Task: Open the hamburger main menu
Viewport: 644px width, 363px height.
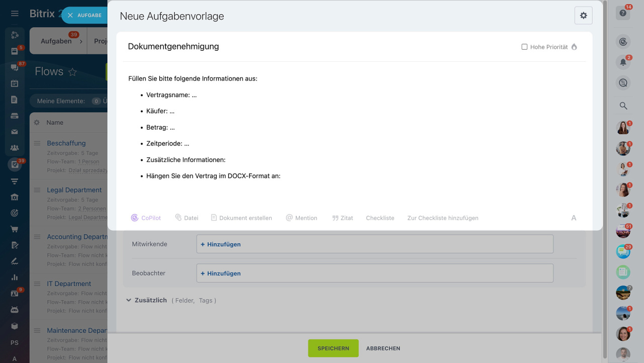Action: (15, 14)
